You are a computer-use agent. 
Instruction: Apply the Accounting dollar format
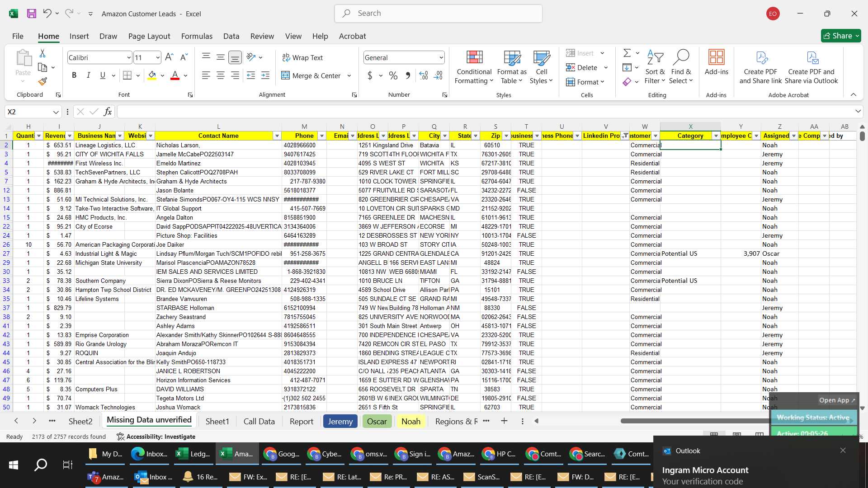tap(370, 75)
